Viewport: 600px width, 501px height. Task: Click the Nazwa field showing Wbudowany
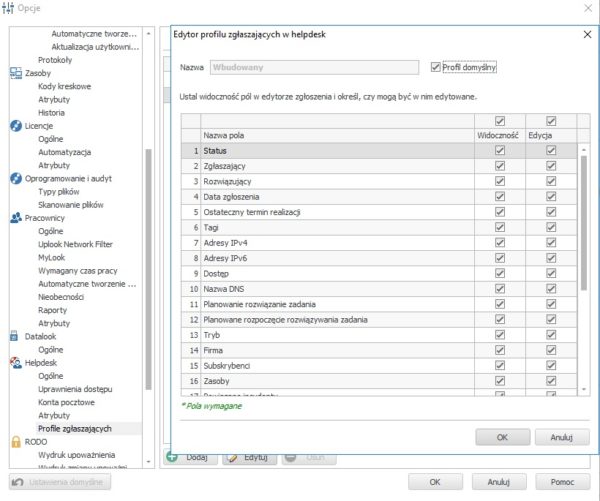[x=314, y=67]
